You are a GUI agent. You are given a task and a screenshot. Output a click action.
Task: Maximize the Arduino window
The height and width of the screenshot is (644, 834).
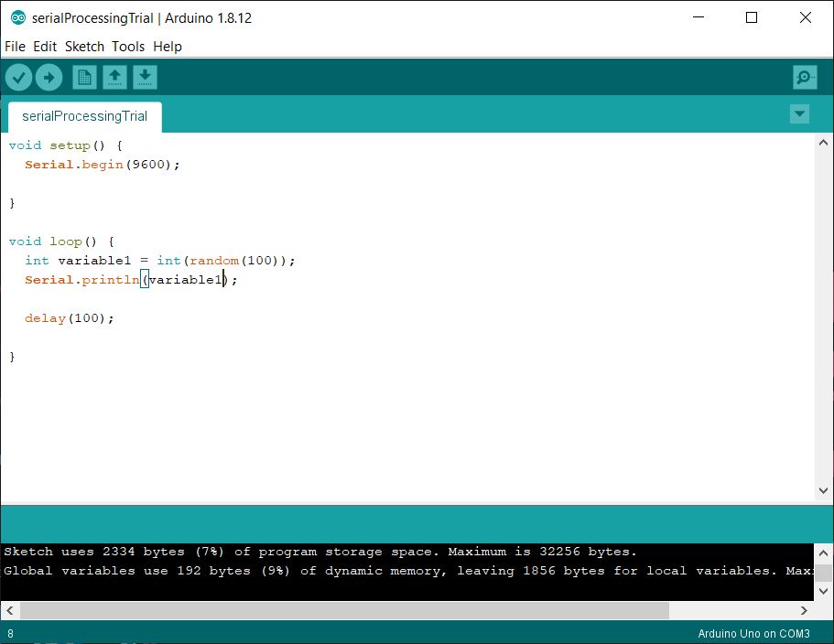(752, 17)
